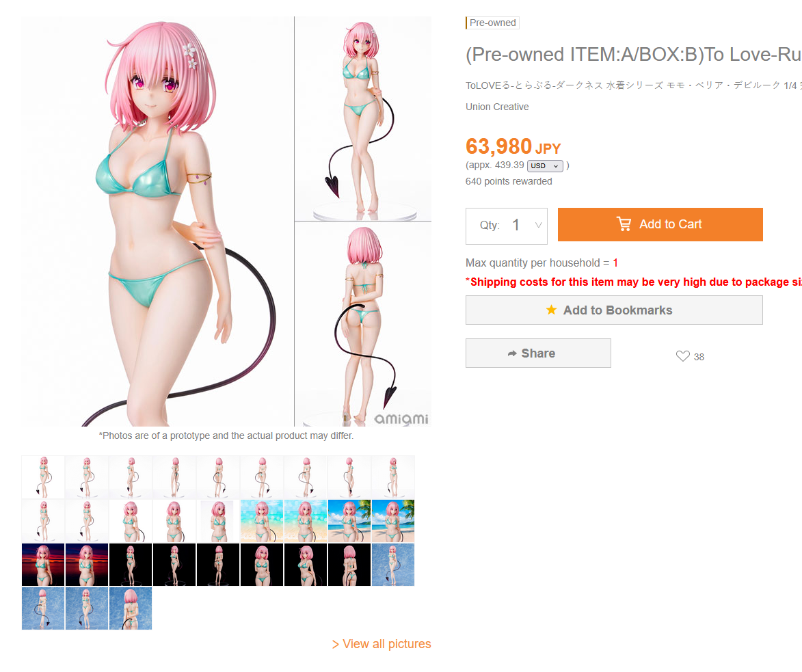Click the Union Creative brand link
802x672 pixels.
pyautogui.click(x=497, y=107)
